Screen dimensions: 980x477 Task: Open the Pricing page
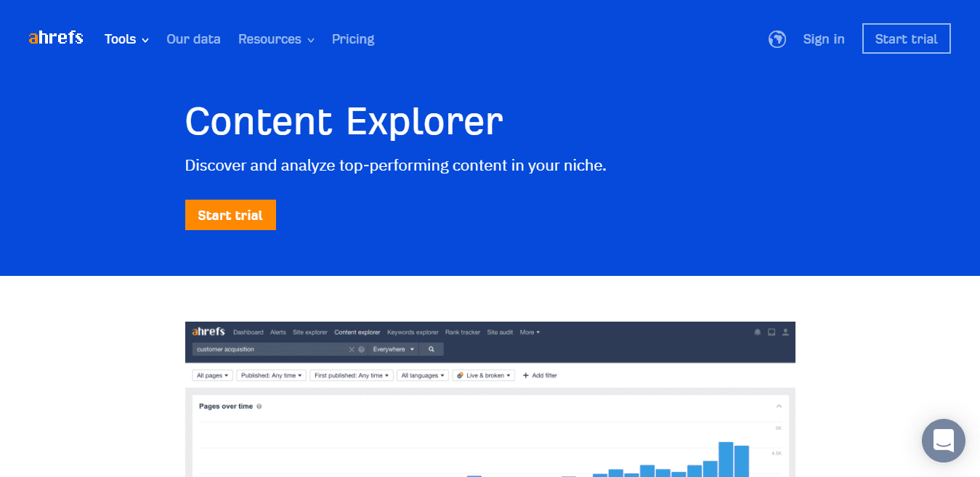tap(353, 39)
